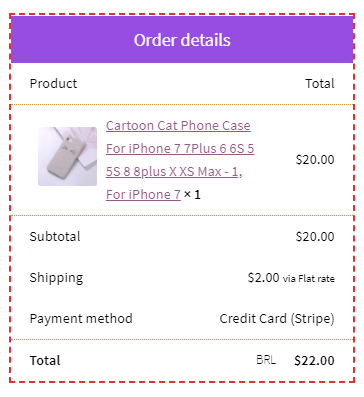Click the phone case product thumbnail
This screenshot has width=364, height=397.
pos(67,156)
